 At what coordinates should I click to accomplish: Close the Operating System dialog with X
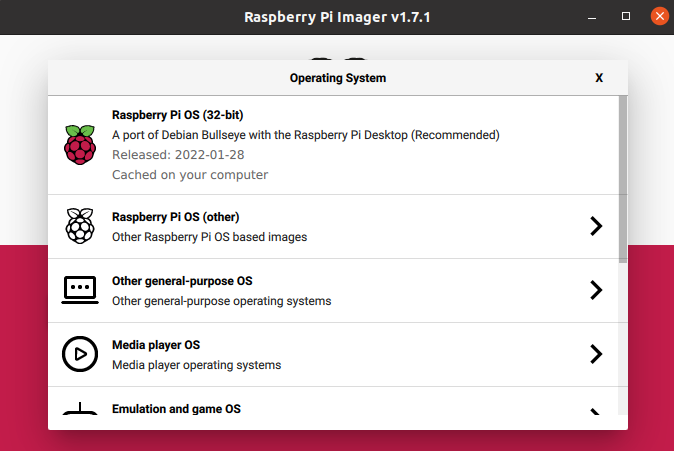(x=599, y=77)
